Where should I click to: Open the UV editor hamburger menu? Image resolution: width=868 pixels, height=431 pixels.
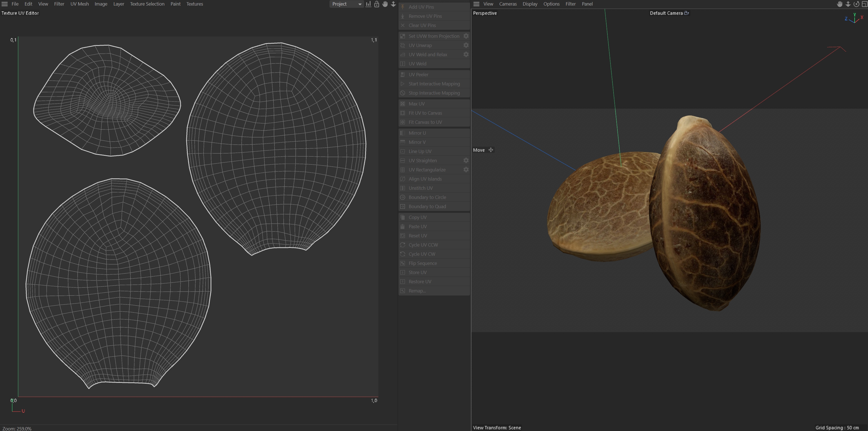coord(5,4)
